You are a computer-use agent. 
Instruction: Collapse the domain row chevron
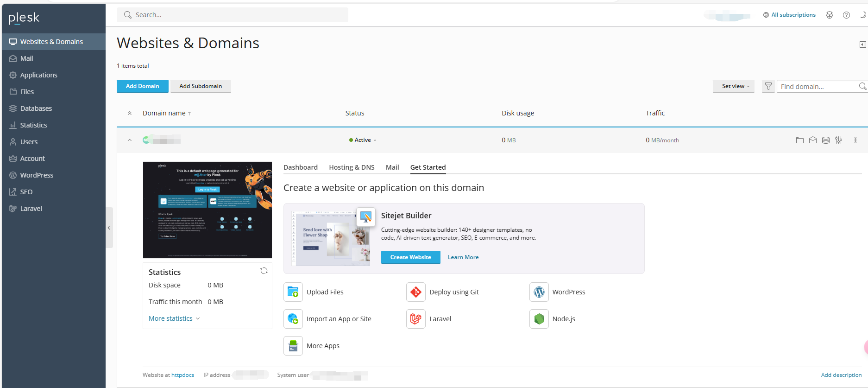click(x=130, y=140)
